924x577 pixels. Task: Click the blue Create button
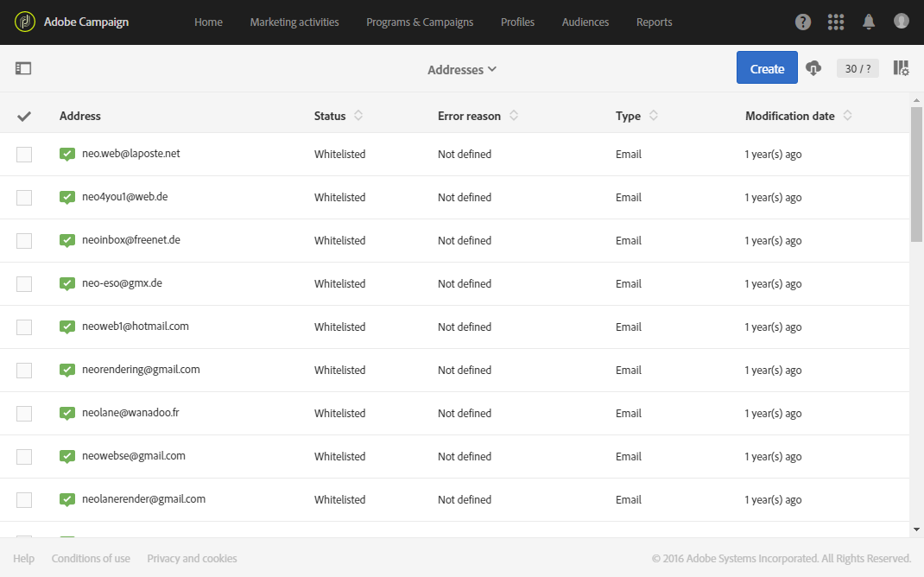pyautogui.click(x=767, y=68)
